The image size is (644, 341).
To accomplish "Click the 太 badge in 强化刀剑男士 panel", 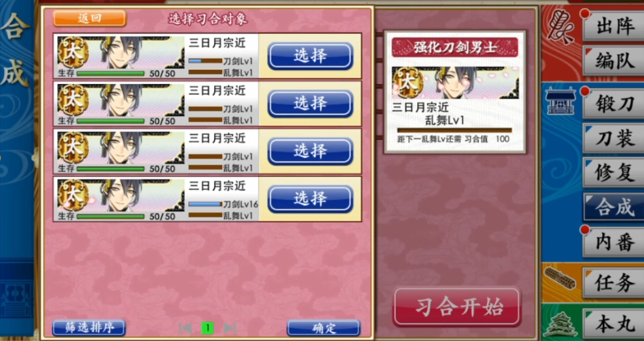I will [407, 83].
